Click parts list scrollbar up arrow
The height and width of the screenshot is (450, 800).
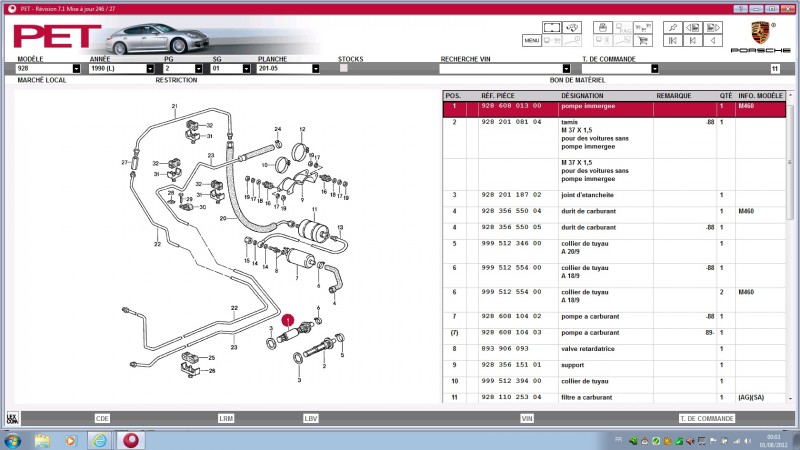click(x=790, y=95)
